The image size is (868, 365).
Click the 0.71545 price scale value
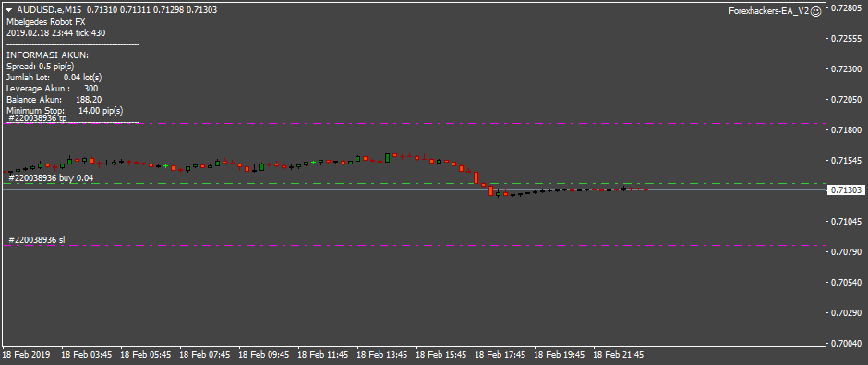tap(848, 160)
